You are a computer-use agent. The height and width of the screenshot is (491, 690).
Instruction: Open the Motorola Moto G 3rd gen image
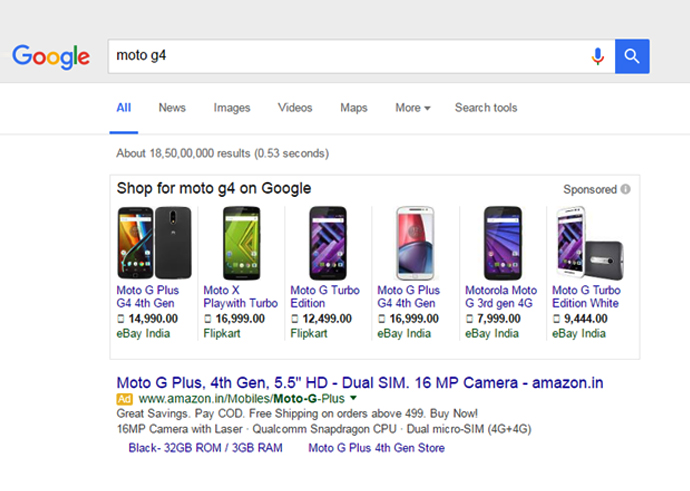click(x=502, y=242)
